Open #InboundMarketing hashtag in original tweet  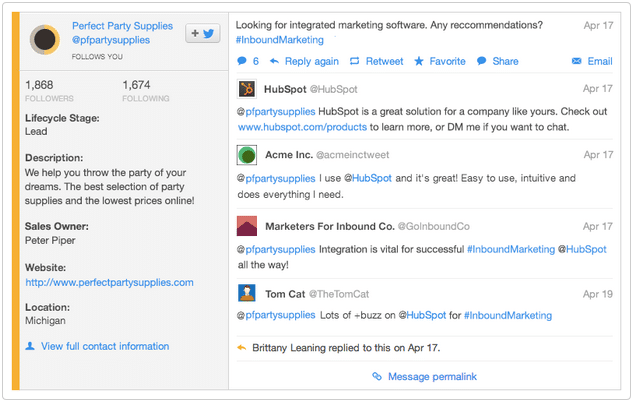[x=280, y=40]
